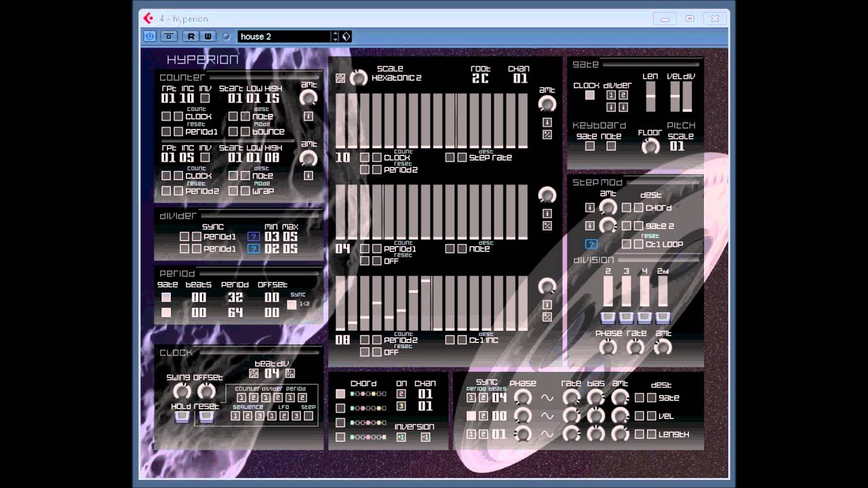Viewport: 868px width, 488px height.
Task: Toggle the second period gate box
Action: click(166, 312)
